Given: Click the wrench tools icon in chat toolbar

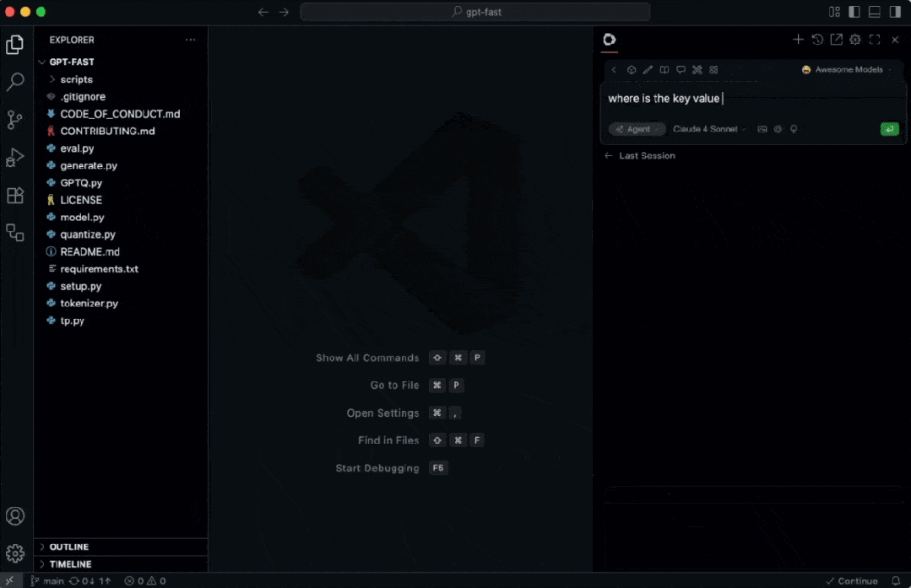Looking at the screenshot, I should pos(697,70).
